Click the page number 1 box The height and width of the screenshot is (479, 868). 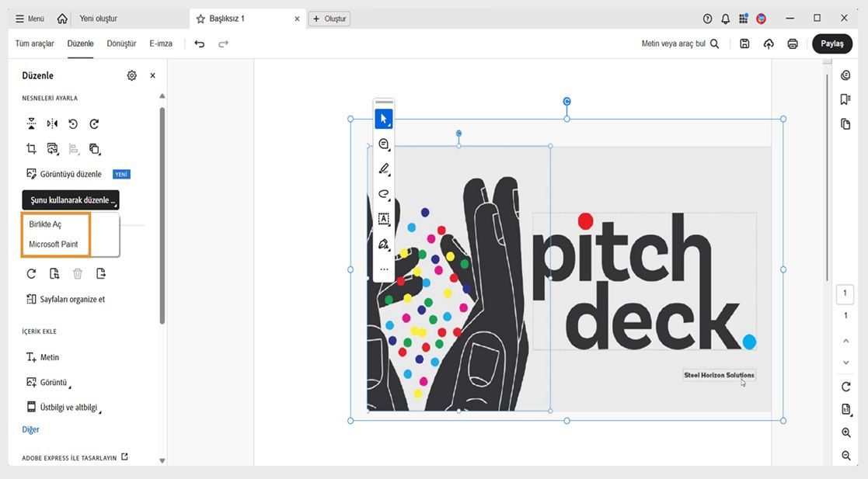point(845,293)
